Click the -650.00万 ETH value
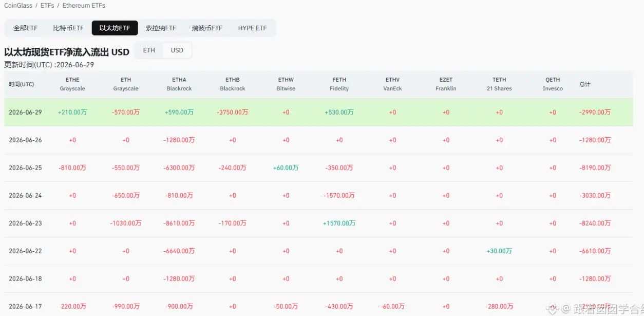The width and height of the screenshot is (644, 316). [x=126, y=195]
